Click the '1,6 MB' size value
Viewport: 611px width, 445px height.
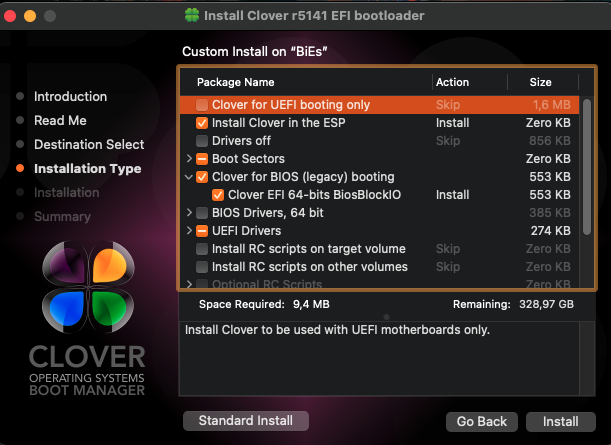[x=552, y=105]
